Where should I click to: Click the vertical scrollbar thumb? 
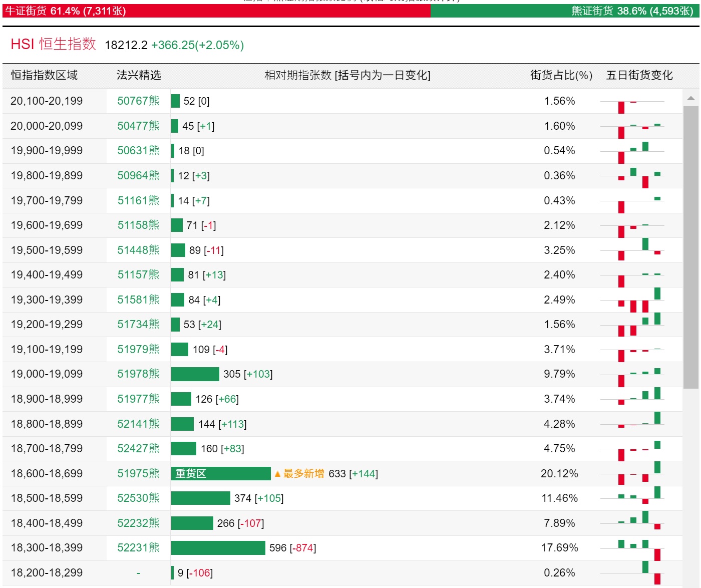click(691, 247)
